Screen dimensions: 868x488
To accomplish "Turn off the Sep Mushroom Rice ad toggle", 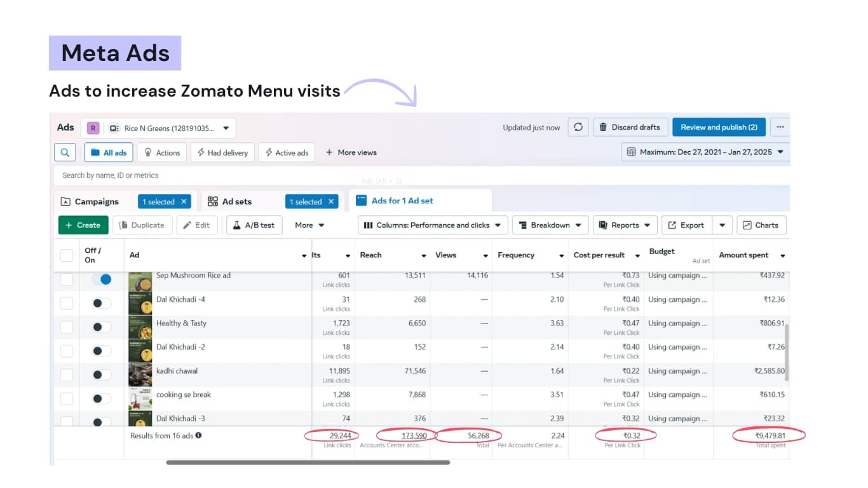I will [x=102, y=280].
